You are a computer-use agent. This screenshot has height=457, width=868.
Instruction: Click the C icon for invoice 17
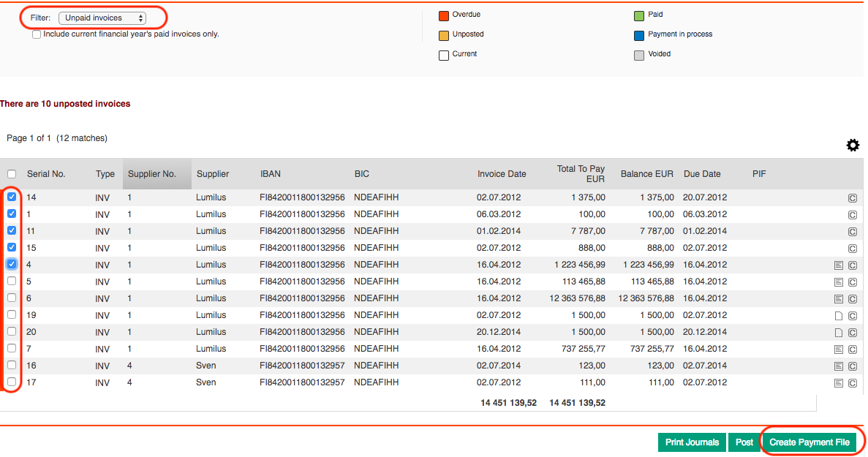(853, 383)
